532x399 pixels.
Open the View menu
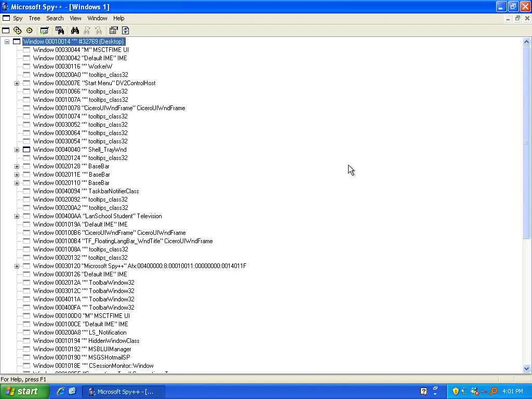click(x=75, y=18)
